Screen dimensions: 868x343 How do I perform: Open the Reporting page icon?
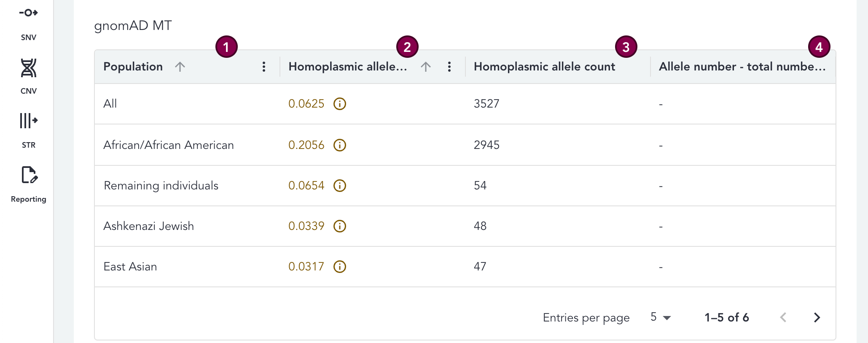pos(28,175)
